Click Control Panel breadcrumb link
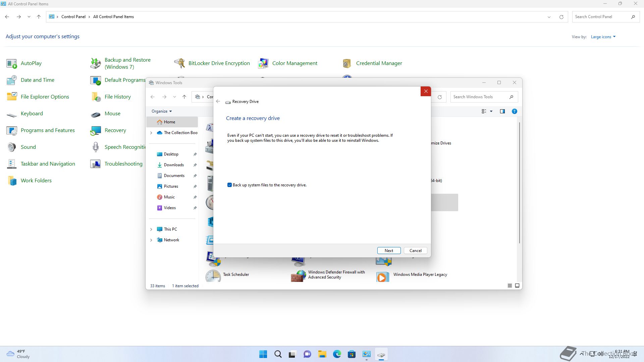This screenshot has width=644, height=362. [73, 17]
